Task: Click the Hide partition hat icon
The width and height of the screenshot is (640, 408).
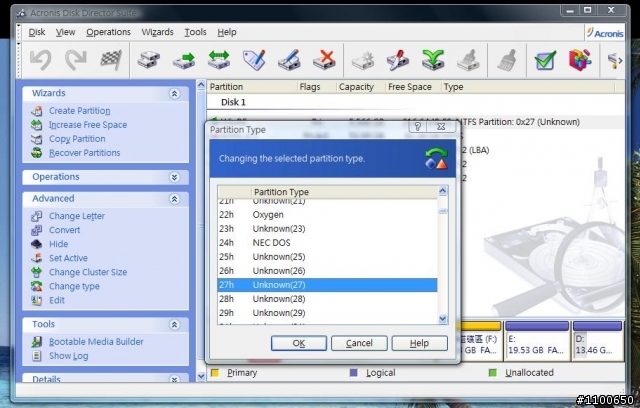Action: click(x=37, y=244)
